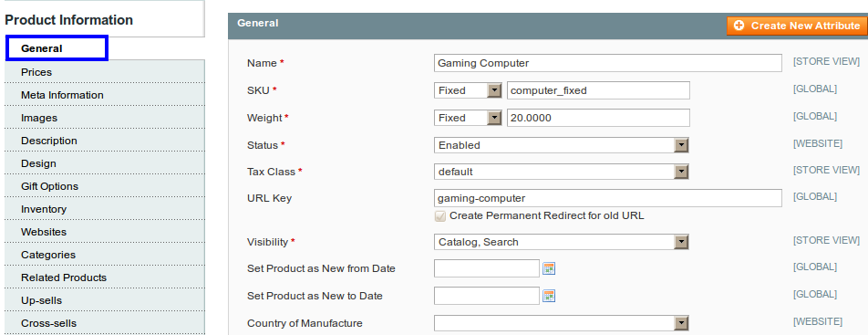
Task: Click [GLOBAL] scope next to SKU
Action: [815, 89]
